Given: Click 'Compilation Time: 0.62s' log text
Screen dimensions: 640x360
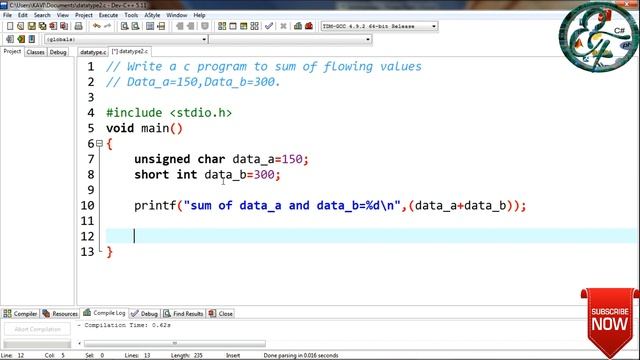Looking at the screenshot, I should tap(127, 325).
